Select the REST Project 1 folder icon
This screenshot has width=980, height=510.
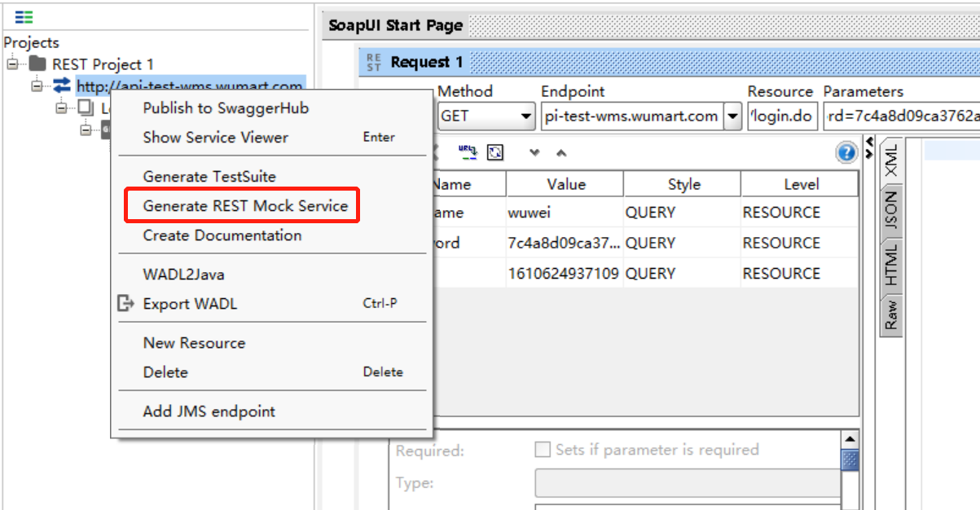pyautogui.click(x=38, y=64)
